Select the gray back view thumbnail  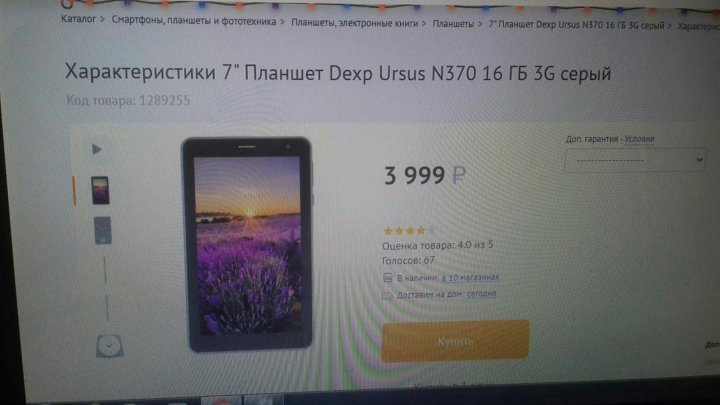[x=102, y=230]
